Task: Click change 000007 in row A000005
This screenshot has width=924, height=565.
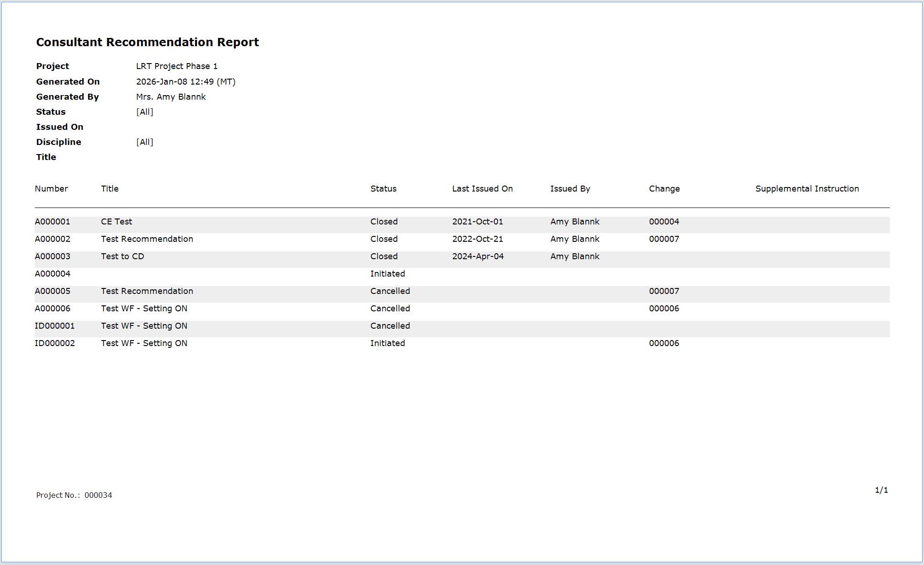Action: pos(664,291)
